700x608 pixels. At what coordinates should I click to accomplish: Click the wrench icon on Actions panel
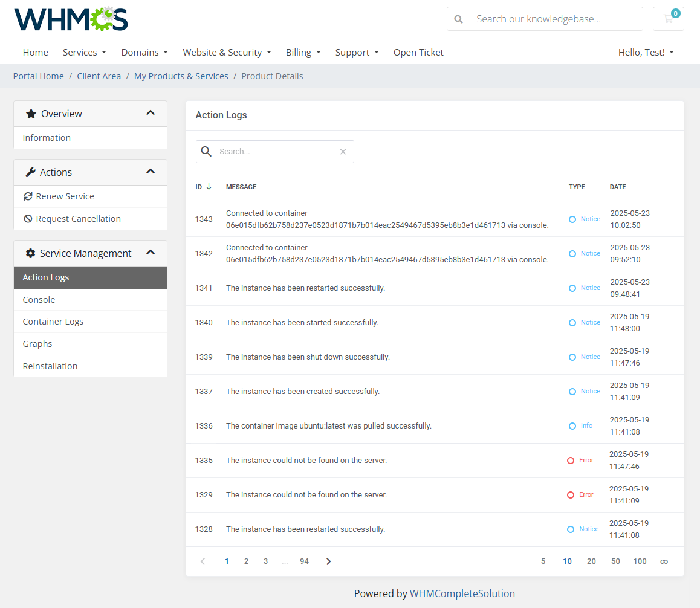point(30,172)
